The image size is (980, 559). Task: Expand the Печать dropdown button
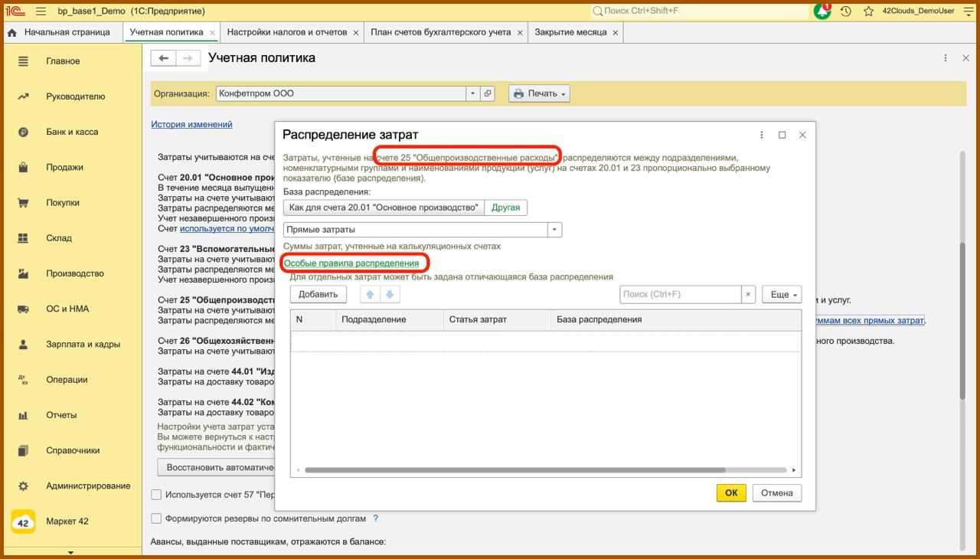pyautogui.click(x=540, y=93)
